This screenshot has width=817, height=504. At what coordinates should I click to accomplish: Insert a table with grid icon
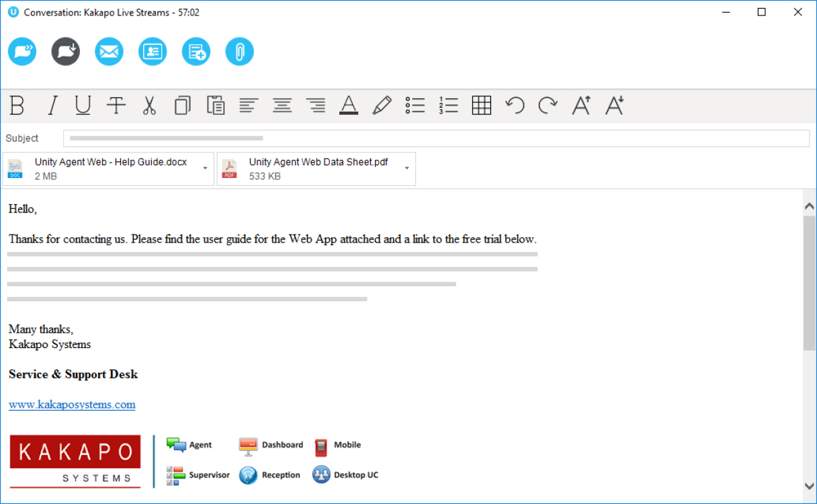(482, 106)
